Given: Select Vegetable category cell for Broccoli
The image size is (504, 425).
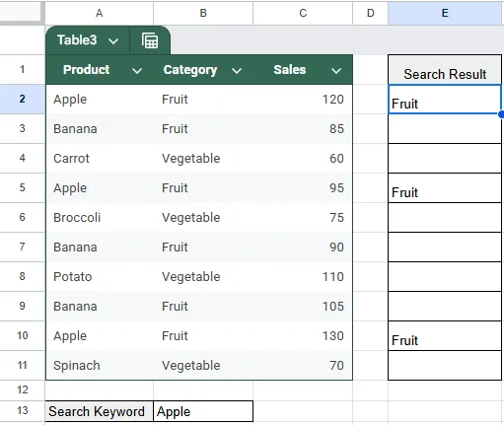Looking at the screenshot, I should click(203, 218).
